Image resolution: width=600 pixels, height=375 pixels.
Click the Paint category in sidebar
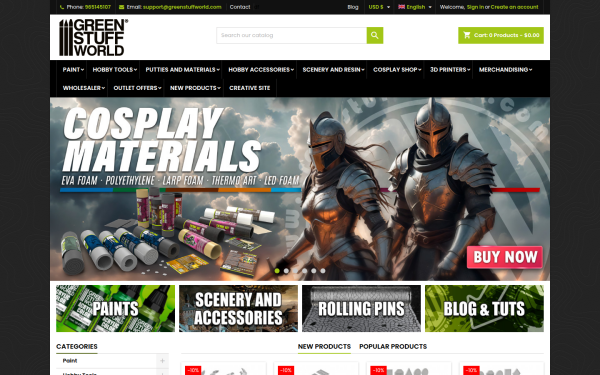[70, 361]
